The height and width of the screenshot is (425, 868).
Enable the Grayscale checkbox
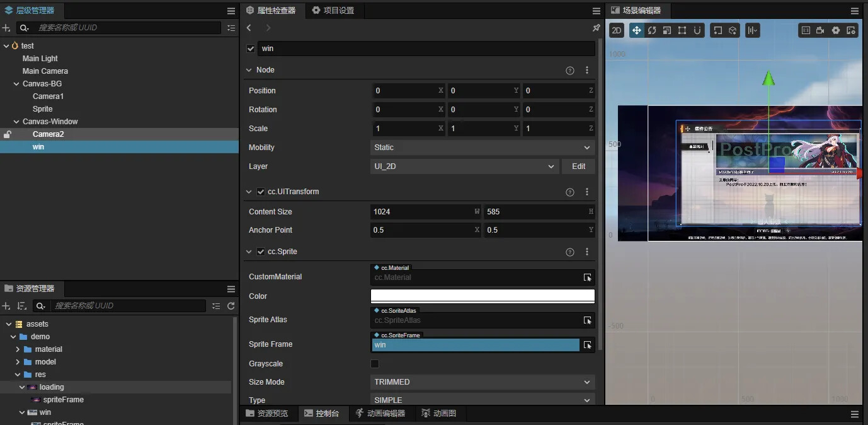(x=375, y=364)
